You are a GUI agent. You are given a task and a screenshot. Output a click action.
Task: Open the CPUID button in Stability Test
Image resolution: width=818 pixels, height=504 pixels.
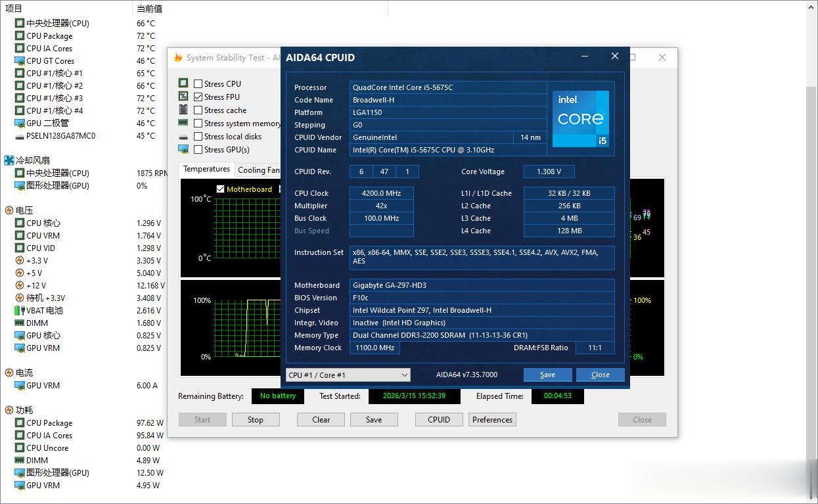pyautogui.click(x=439, y=419)
